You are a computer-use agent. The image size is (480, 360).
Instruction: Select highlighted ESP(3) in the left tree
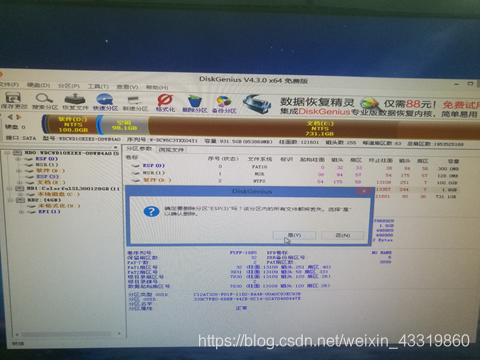[x=48, y=177]
